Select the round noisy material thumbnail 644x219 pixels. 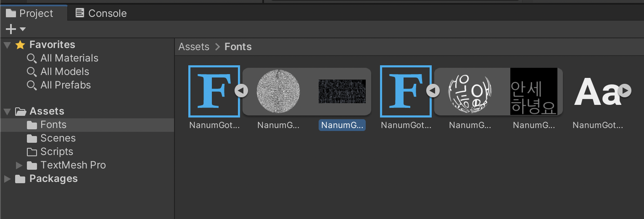[278, 91]
